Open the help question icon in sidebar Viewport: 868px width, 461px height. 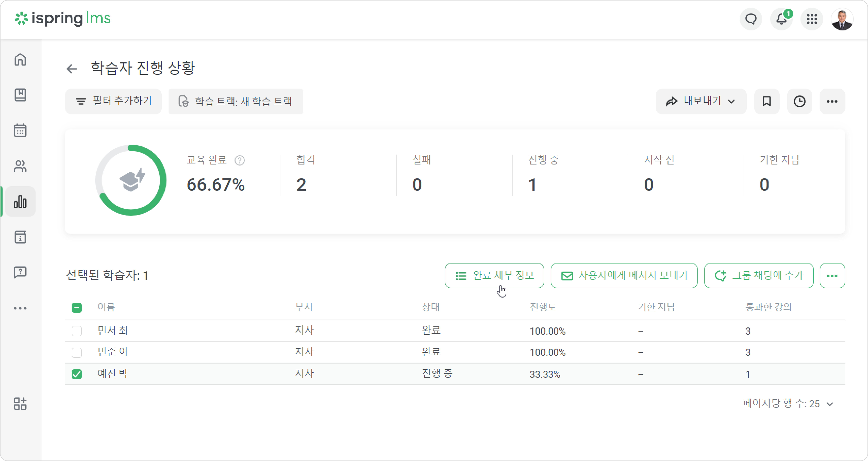20,272
